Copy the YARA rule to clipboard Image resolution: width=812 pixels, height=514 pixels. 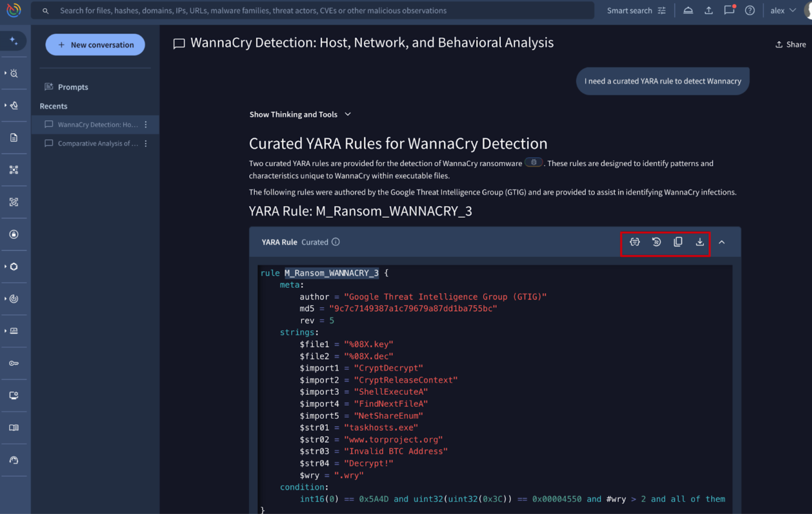[678, 242]
